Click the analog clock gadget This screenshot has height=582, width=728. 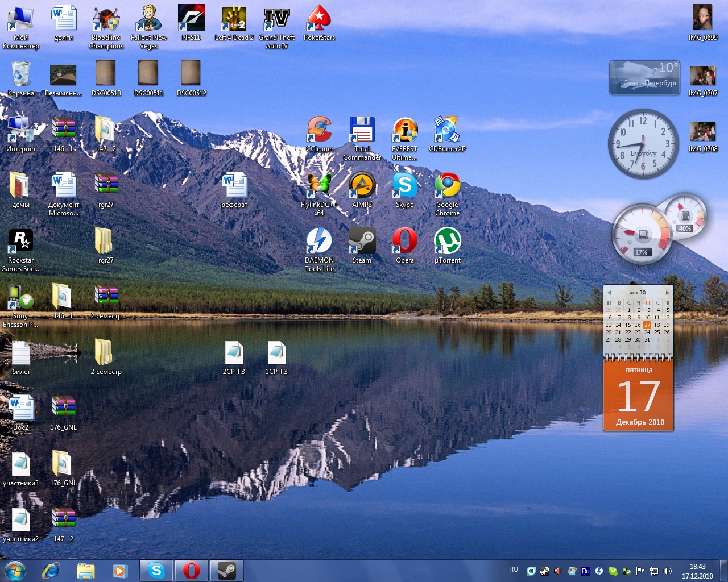click(x=643, y=143)
